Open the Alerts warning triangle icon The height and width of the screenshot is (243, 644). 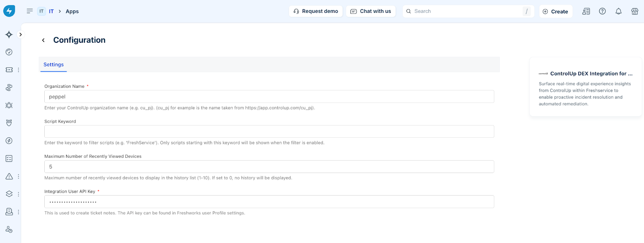click(9, 176)
